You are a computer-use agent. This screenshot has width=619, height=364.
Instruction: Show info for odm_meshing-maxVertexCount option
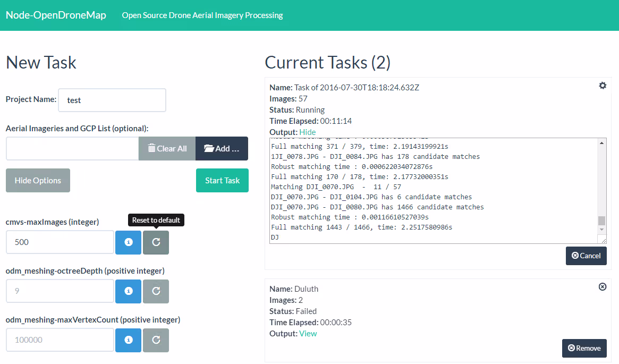coord(128,340)
